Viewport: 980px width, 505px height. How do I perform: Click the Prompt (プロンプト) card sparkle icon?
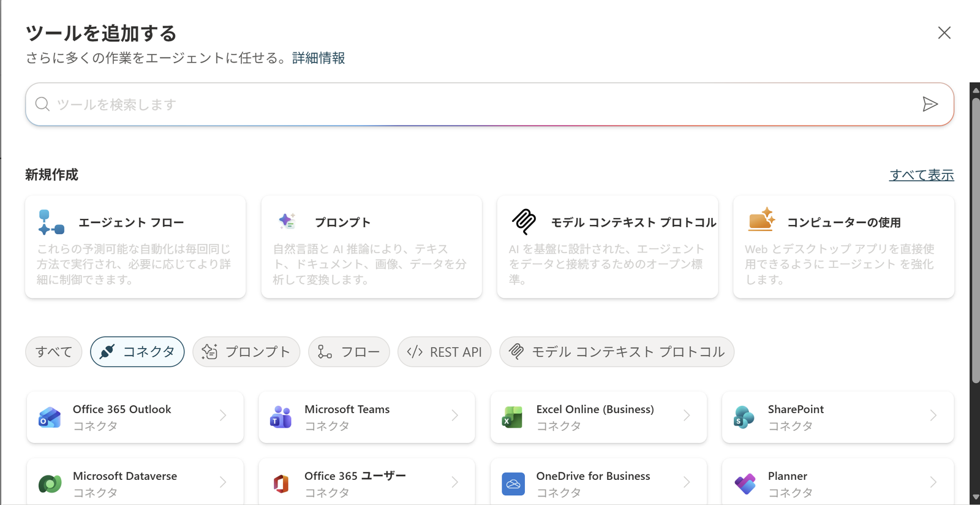tap(287, 221)
